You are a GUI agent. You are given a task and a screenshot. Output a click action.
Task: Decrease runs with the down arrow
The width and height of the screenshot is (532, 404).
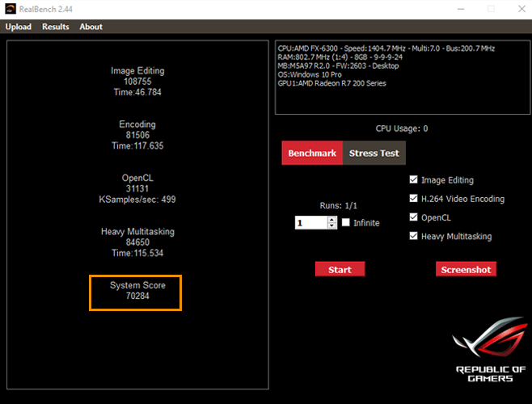coord(332,226)
